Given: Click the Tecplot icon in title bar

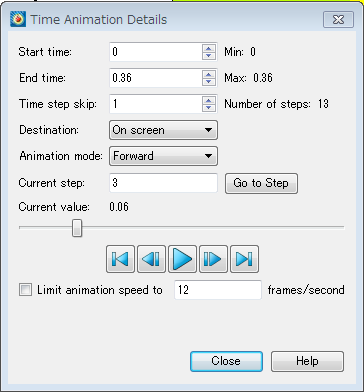Looking at the screenshot, I should (18, 19).
